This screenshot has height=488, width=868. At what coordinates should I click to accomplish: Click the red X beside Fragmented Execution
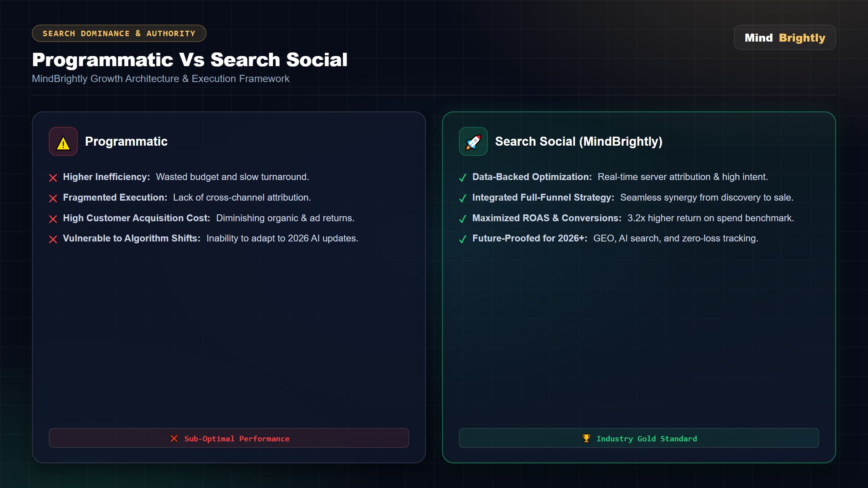53,198
